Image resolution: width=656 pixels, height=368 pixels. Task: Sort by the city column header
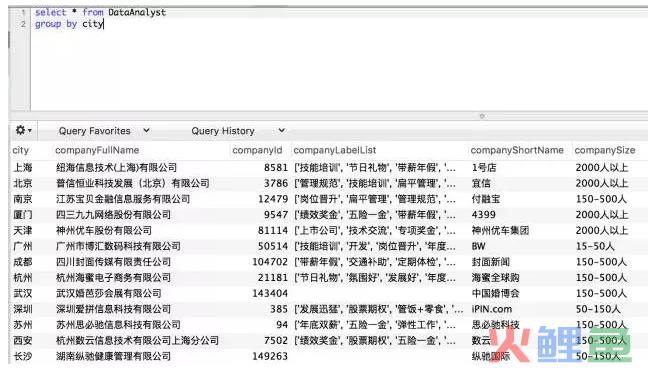(x=20, y=150)
